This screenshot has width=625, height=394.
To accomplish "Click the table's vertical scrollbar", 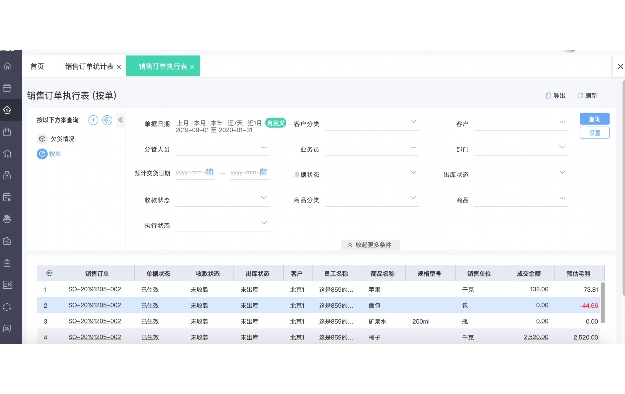I will point(603,302).
